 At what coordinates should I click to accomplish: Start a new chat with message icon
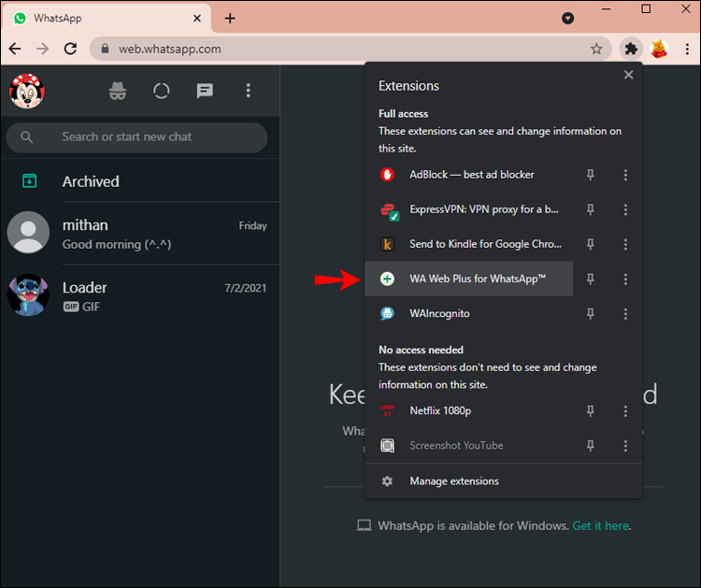[x=205, y=91]
